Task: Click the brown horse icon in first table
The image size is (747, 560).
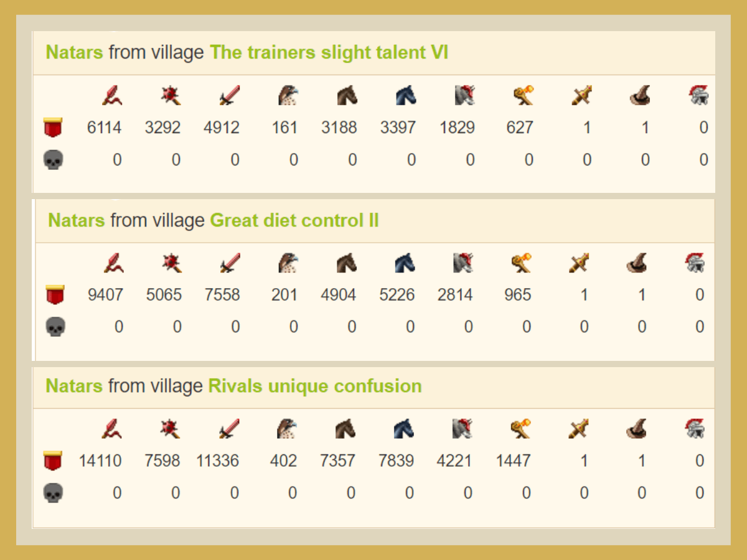Action: click(x=347, y=95)
